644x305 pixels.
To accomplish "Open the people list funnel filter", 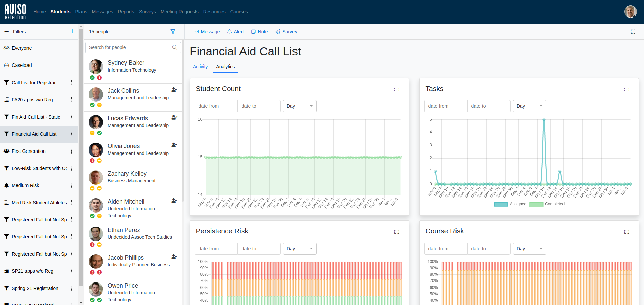I will 173,32.
